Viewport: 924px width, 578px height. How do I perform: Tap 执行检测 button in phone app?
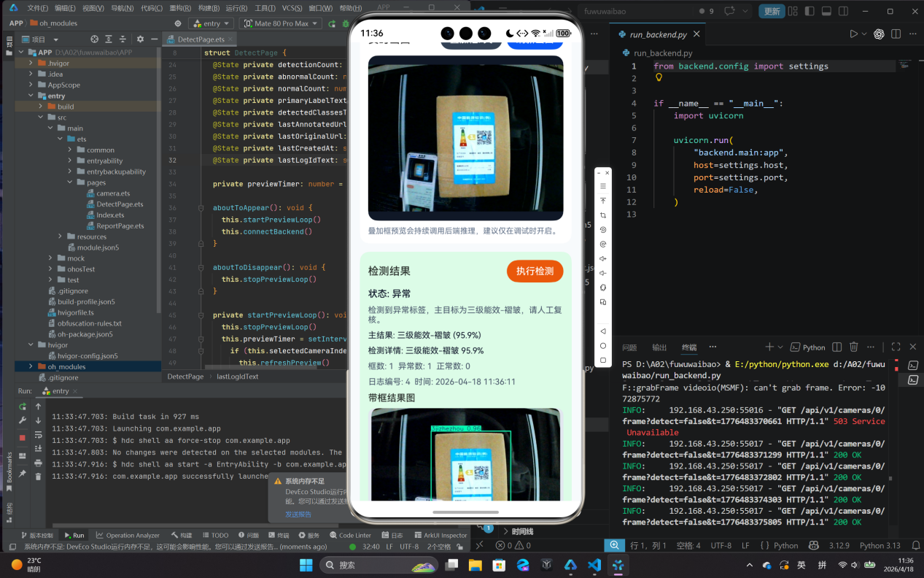(x=535, y=271)
